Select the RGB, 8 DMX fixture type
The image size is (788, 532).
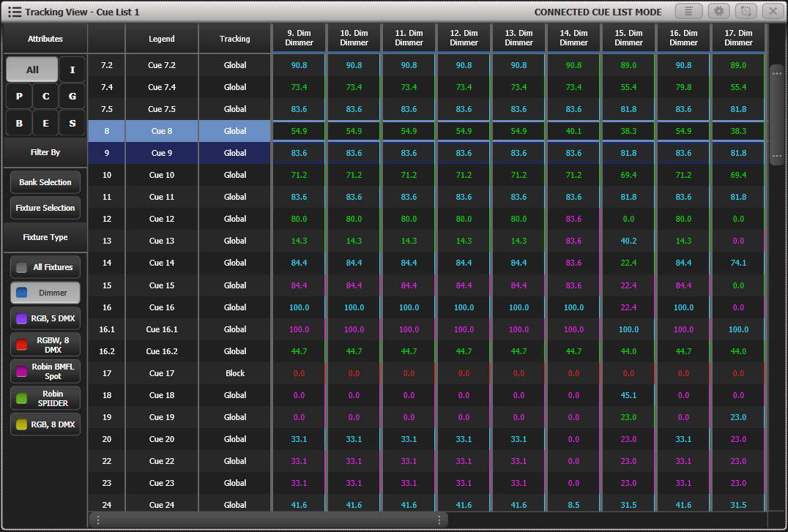coord(45,424)
